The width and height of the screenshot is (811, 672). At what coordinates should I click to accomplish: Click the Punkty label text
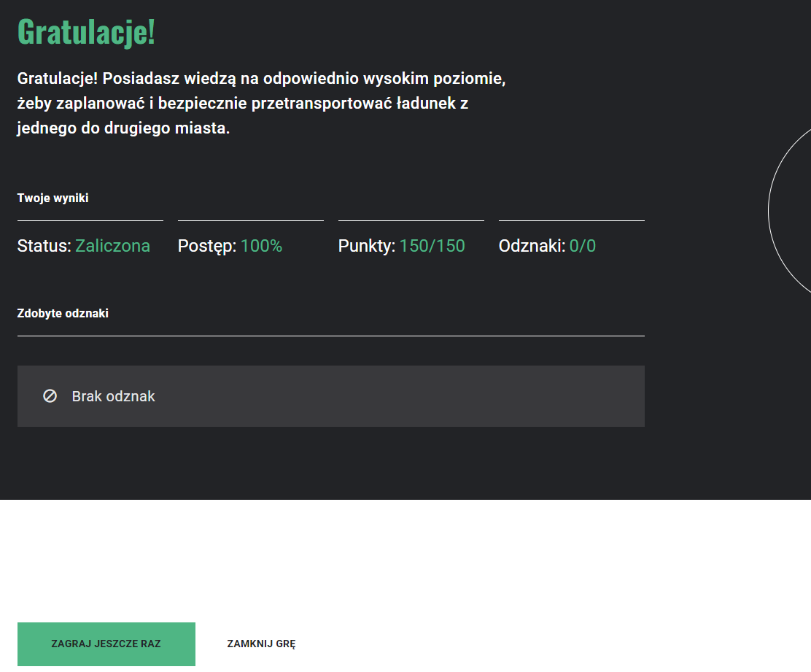366,246
